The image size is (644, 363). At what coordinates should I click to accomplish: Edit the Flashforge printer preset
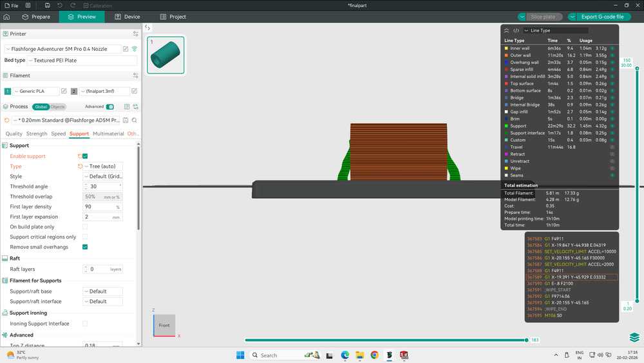tap(126, 49)
